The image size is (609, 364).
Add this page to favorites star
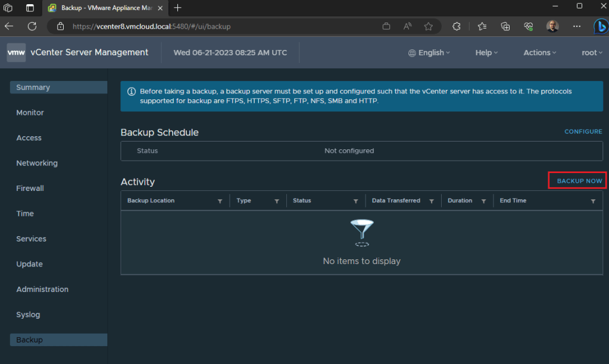428,26
